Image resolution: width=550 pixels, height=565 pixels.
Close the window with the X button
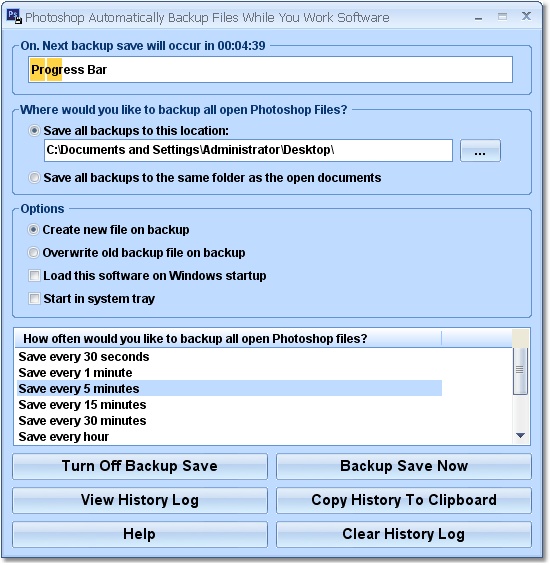526,16
